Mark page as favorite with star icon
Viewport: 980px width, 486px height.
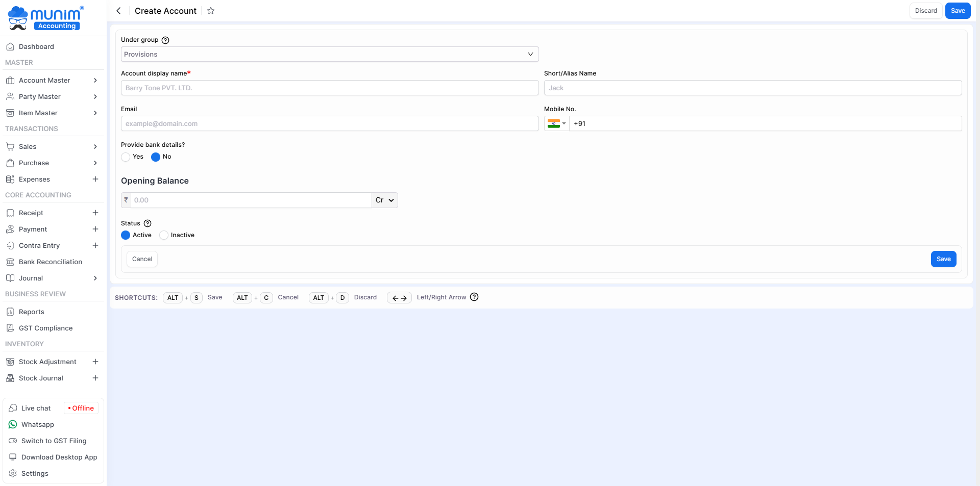211,11
